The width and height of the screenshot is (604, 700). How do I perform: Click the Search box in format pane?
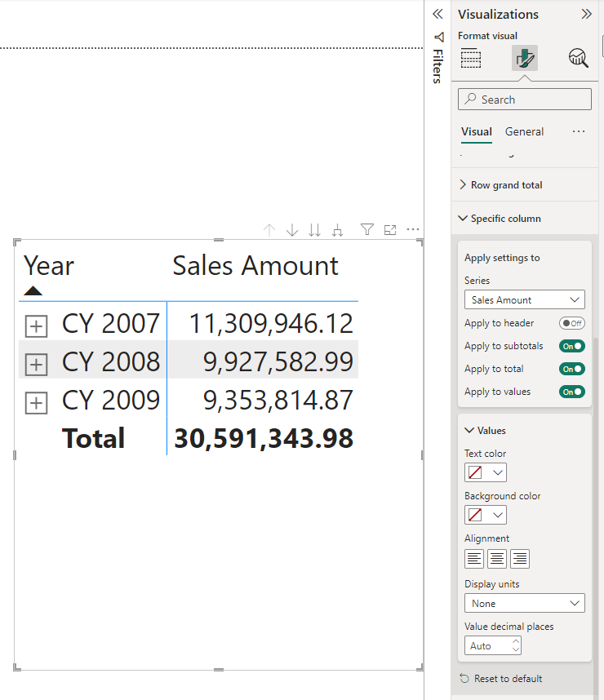click(x=524, y=100)
